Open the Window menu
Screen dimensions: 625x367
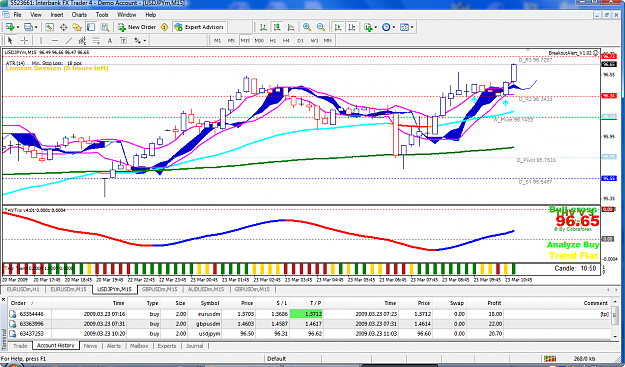127,15
